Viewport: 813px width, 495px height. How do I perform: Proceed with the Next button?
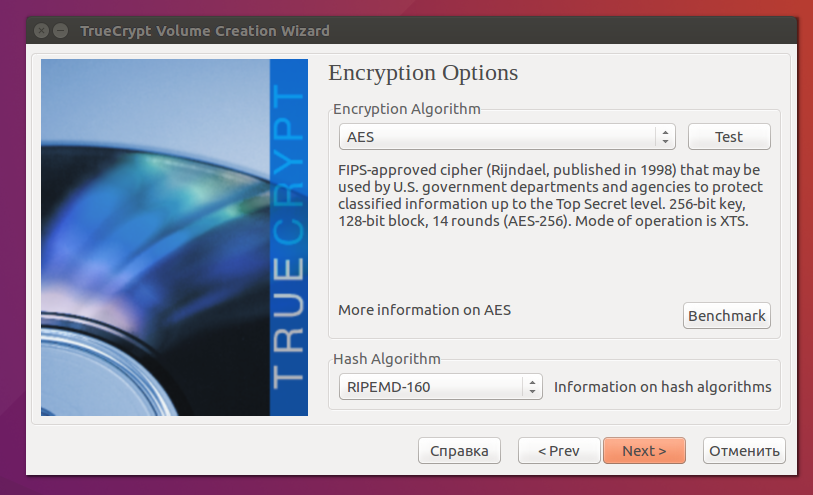tap(644, 451)
